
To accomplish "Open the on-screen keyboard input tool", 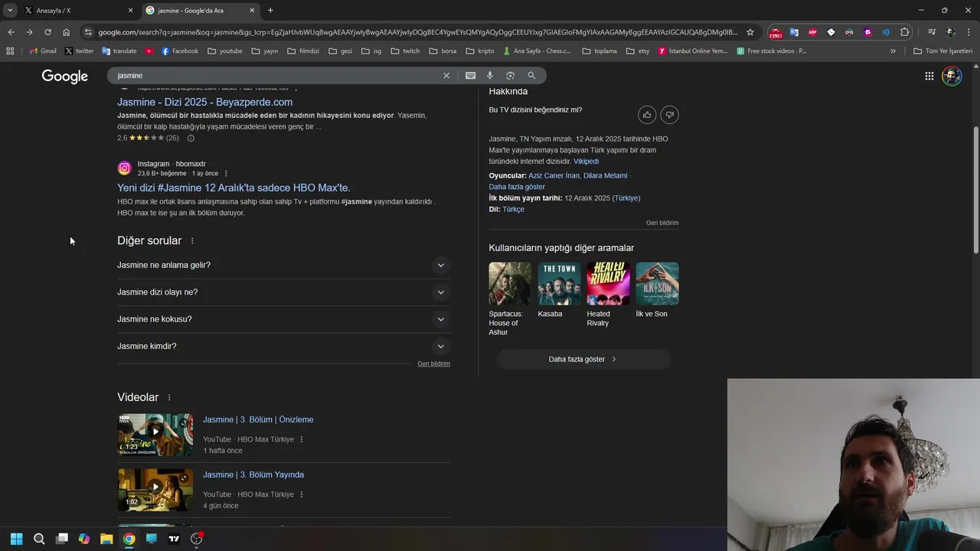I will coord(470,76).
